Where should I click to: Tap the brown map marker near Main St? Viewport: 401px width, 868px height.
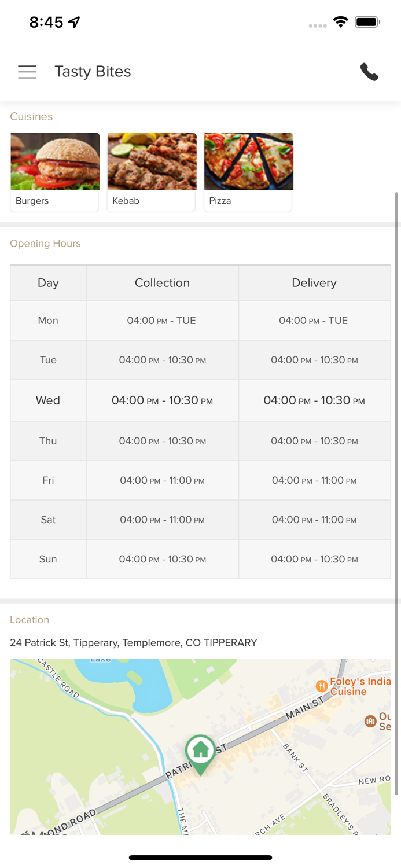click(370, 721)
